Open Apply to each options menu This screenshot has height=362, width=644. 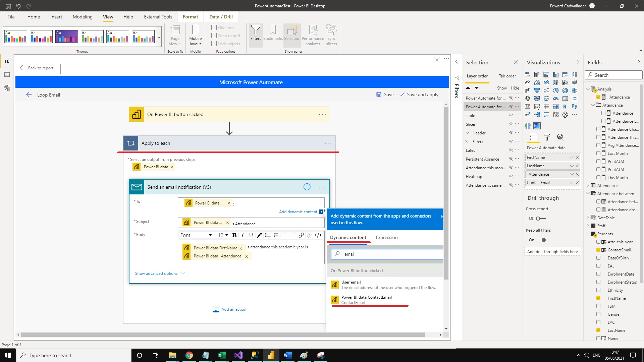click(328, 143)
